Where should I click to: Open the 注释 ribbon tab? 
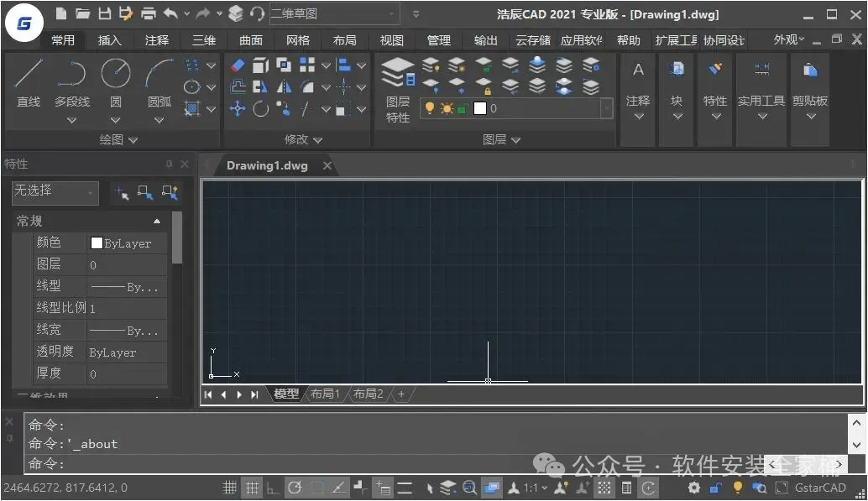(x=157, y=39)
